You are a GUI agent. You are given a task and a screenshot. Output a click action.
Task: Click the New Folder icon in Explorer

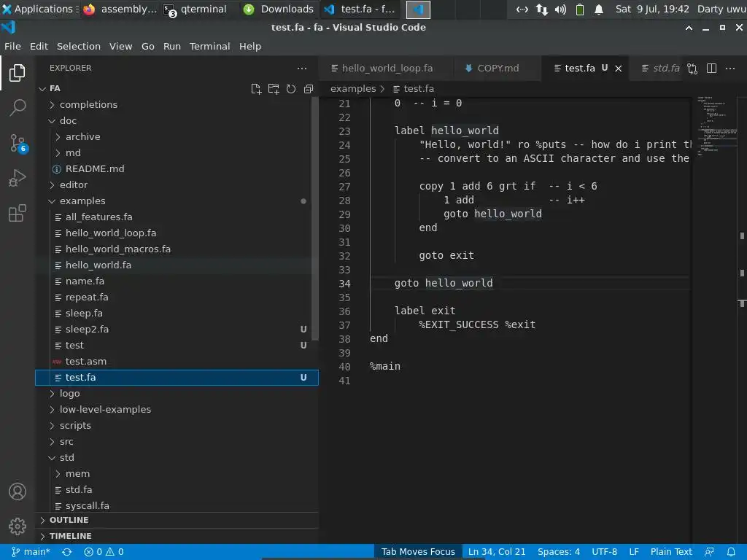pos(274,88)
